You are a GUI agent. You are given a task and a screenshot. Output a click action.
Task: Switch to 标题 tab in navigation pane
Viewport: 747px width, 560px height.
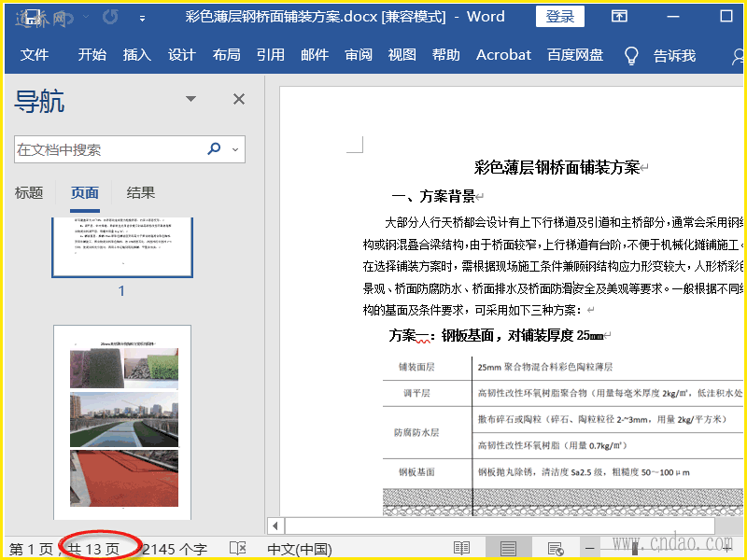(x=29, y=193)
